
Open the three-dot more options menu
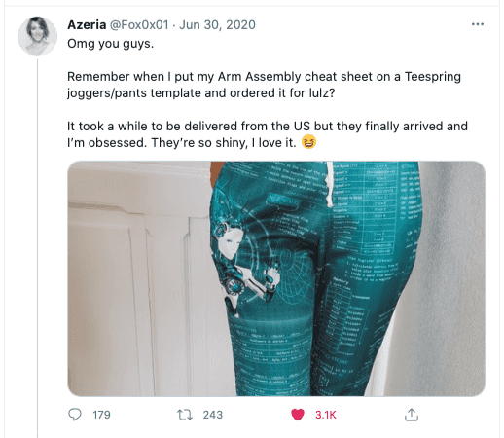(478, 24)
